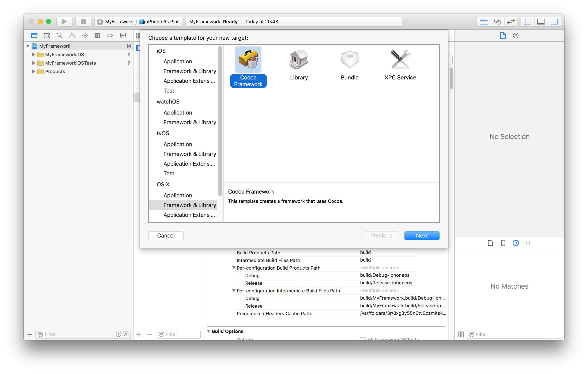Open the Object library

click(x=516, y=243)
